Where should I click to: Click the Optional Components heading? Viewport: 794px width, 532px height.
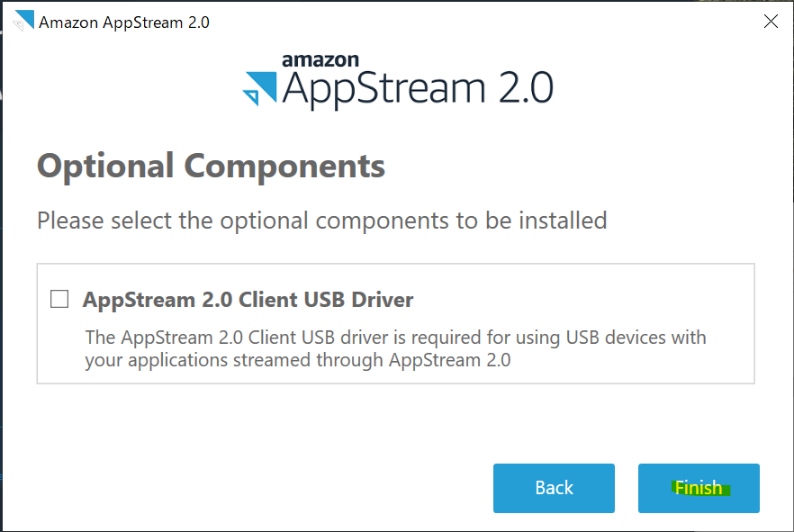tap(210, 166)
